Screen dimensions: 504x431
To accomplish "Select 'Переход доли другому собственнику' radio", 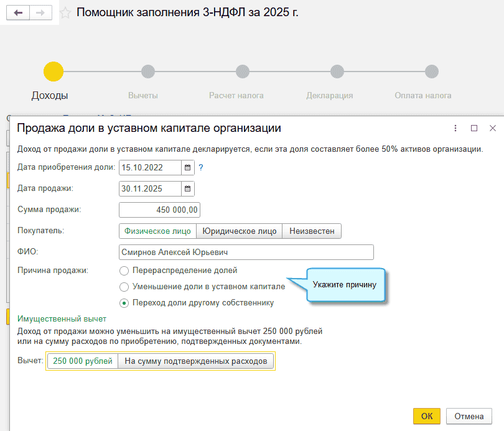I will 124,304.
